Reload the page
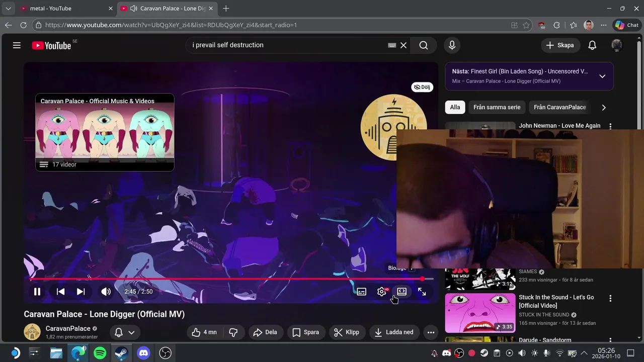 coord(23,25)
